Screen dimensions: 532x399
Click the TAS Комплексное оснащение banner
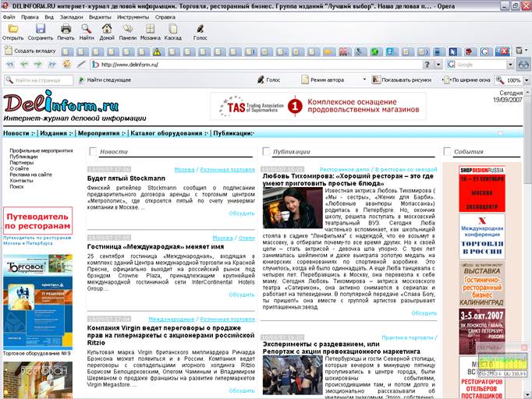pos(318,106)
